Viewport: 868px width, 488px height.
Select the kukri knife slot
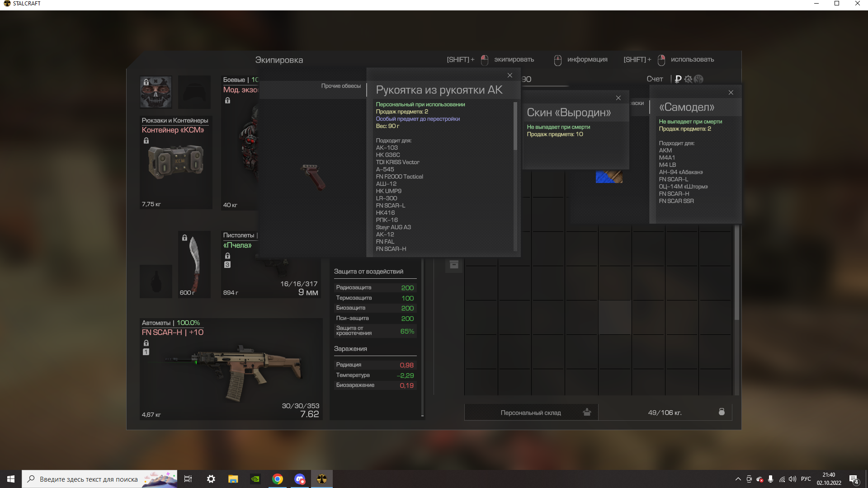[194, 265]
